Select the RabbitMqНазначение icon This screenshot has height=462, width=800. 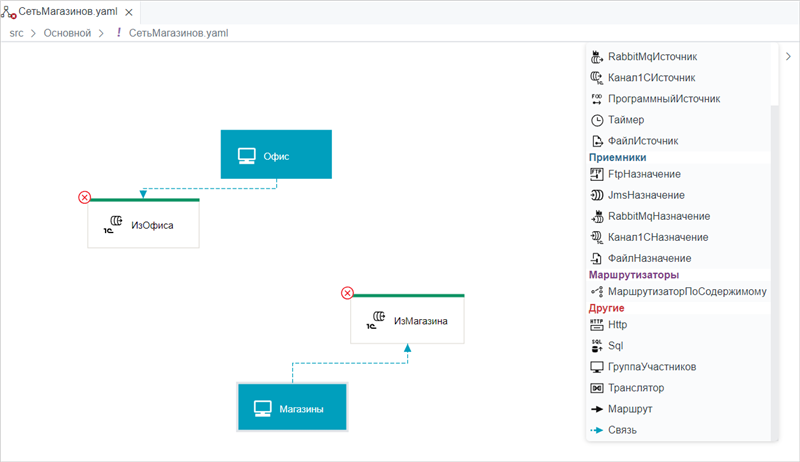tap(596, 216)
